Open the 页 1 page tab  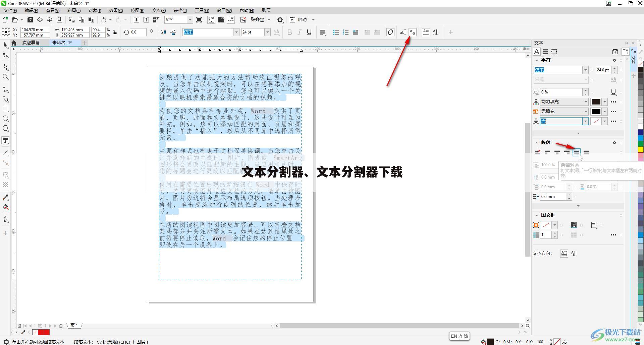[74, 326]
